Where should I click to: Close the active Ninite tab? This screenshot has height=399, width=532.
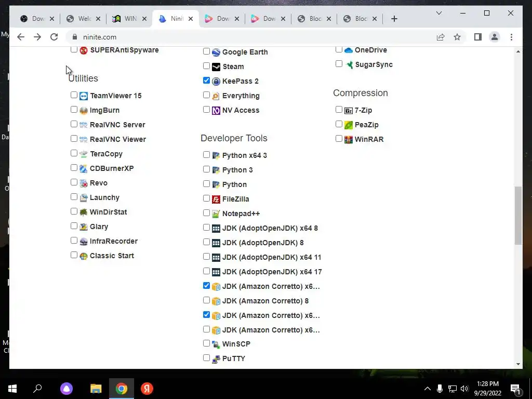point(191,19)
